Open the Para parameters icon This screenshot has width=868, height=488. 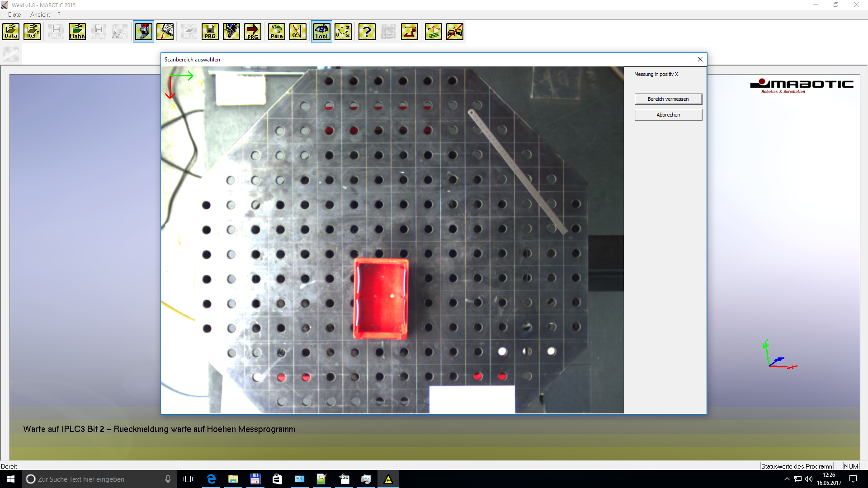[x=277, y=32]
